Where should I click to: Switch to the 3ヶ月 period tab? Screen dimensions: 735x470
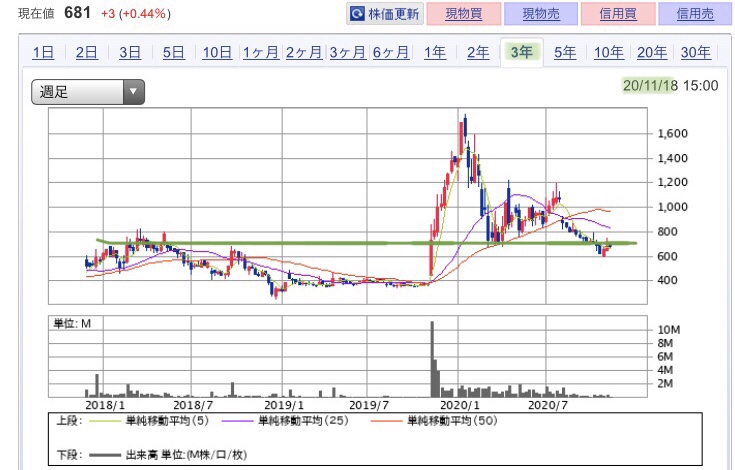[x=347, y=53]
